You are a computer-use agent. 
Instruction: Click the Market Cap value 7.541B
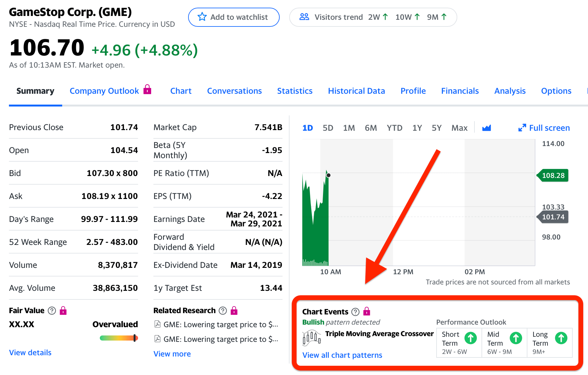[268, 128]
